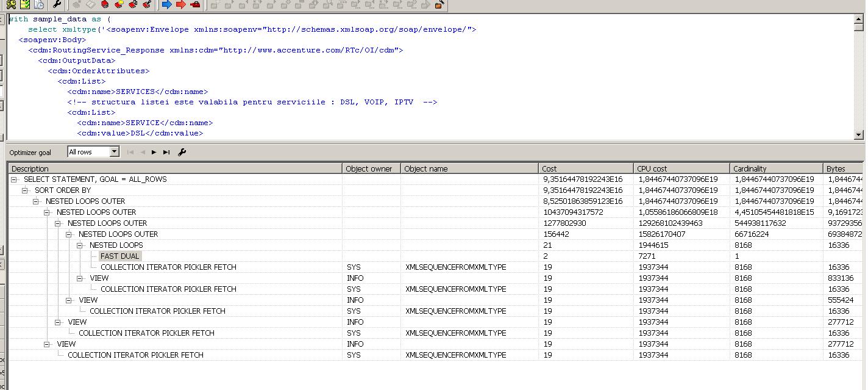Viewport: 868px width, 390px height.
Task: Click the <cdm:OutputData> line in editor
Action: coord(77,61)
